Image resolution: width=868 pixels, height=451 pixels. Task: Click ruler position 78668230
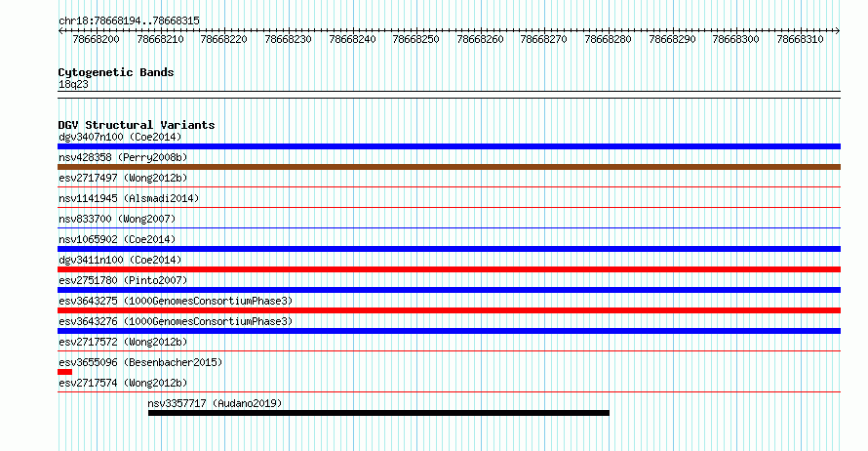[288, 39]
